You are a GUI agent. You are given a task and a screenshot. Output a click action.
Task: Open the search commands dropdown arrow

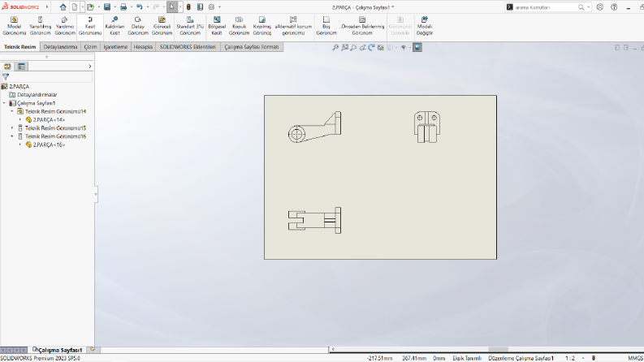click(x=589, y=7)
